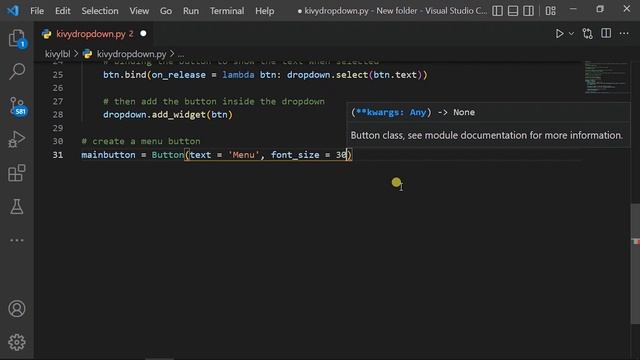The image size is (640, 360).
Task: Click the 'Menu' string literal on line 31
Action: point(244,155)
